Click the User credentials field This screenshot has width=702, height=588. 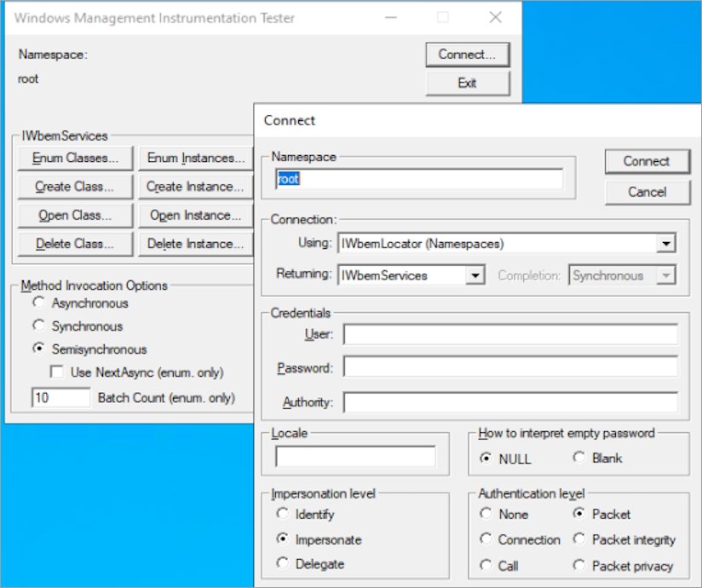click(510, 335)
